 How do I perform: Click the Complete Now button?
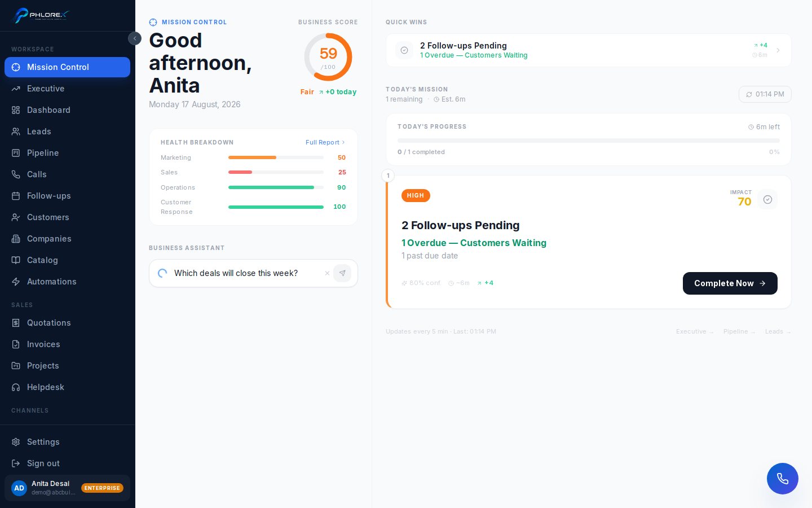point(730,283)
